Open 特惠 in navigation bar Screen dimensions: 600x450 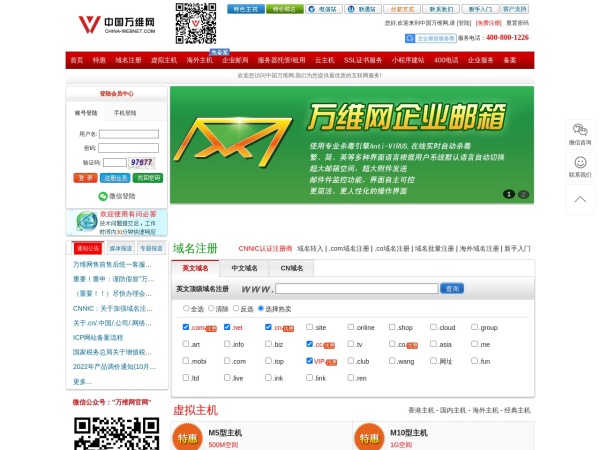tap(99, 60)
